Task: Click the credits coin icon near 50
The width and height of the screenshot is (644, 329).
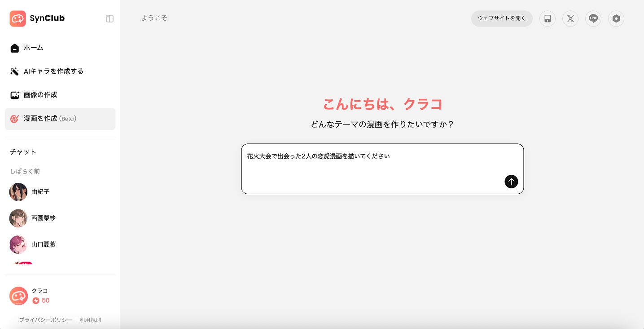Action: click(36, 301)
